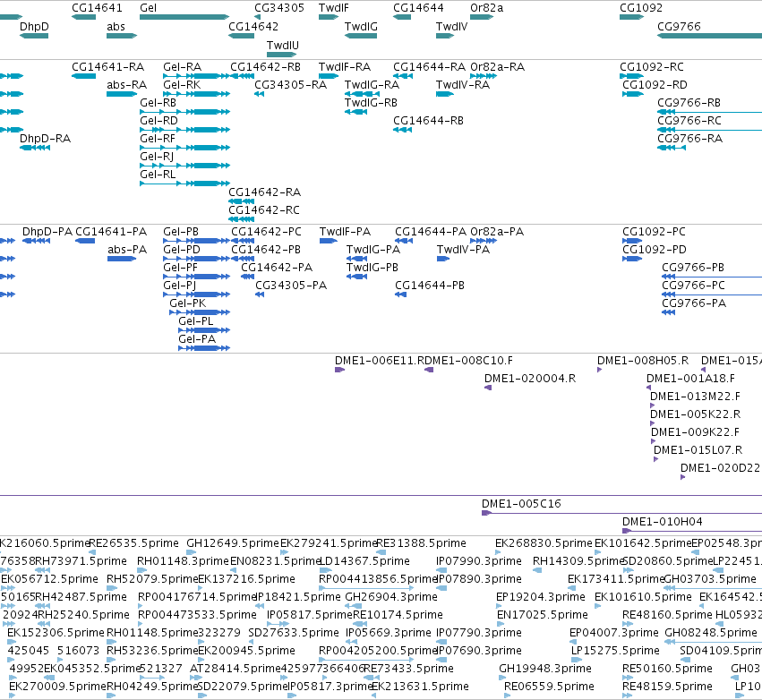Open the RH52079.5prime EST label
762x700 pixels.
152,578
